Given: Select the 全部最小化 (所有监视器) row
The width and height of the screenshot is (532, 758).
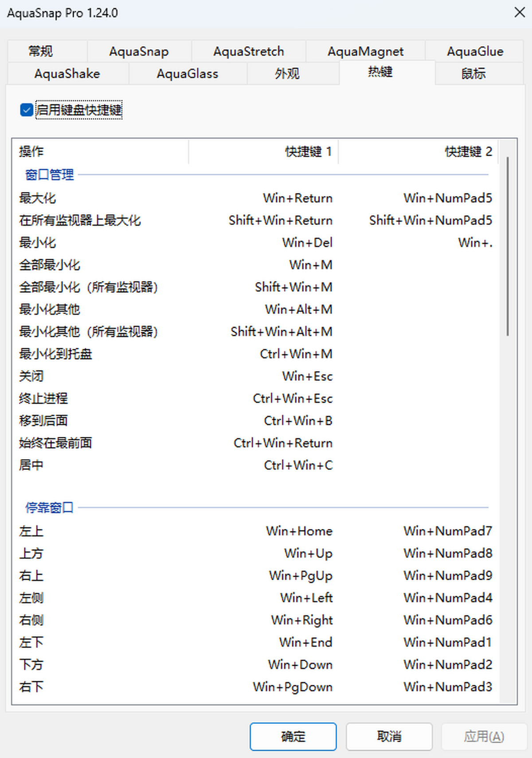Looking at the screenshot, I should (255, 287).
